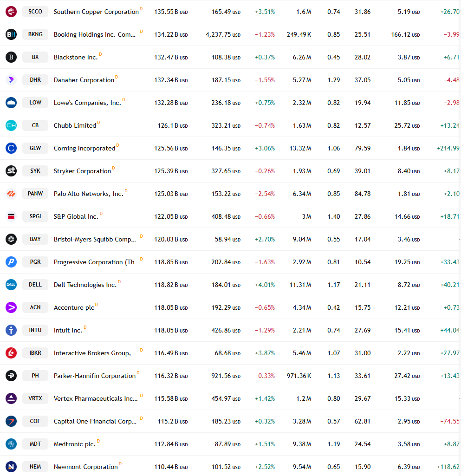
Task: Click the Capital One logo icon
Action: [11, 421]
